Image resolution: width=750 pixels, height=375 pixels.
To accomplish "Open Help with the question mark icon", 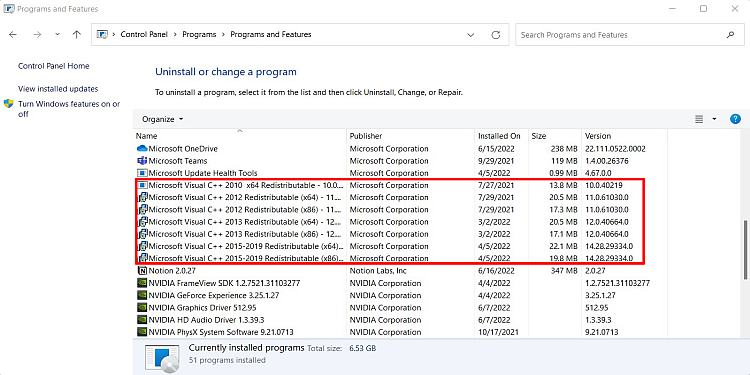I will 735,119.
